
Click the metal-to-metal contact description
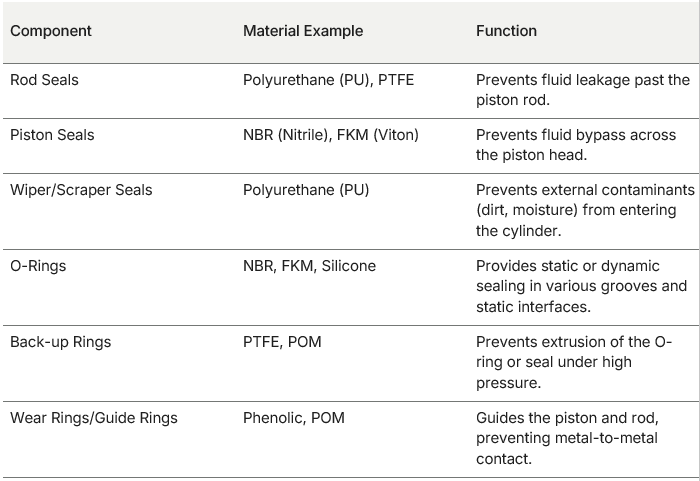(569, 438)
